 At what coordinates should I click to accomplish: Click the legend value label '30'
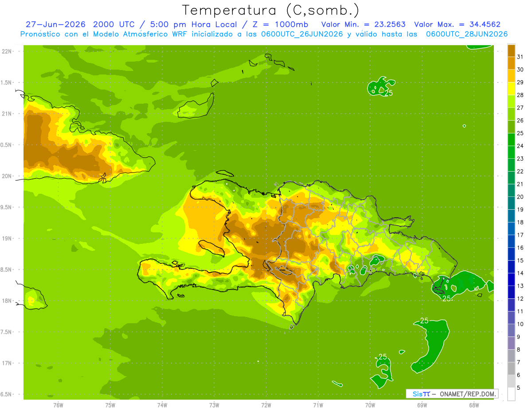[x=520, y=70]
